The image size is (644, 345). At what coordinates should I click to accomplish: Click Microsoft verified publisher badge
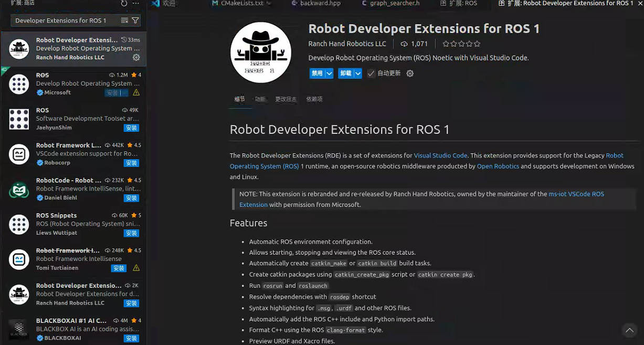coord(39,92)
